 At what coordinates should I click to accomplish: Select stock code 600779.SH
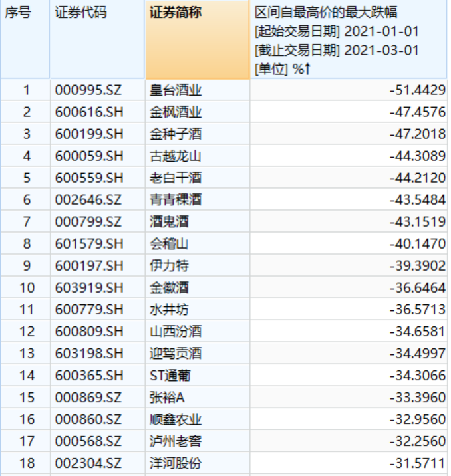click(x=89, y=309)
